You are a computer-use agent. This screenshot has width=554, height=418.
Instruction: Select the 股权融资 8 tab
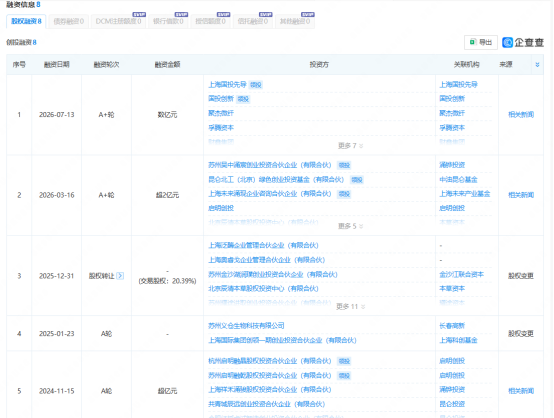coord(26,21)
